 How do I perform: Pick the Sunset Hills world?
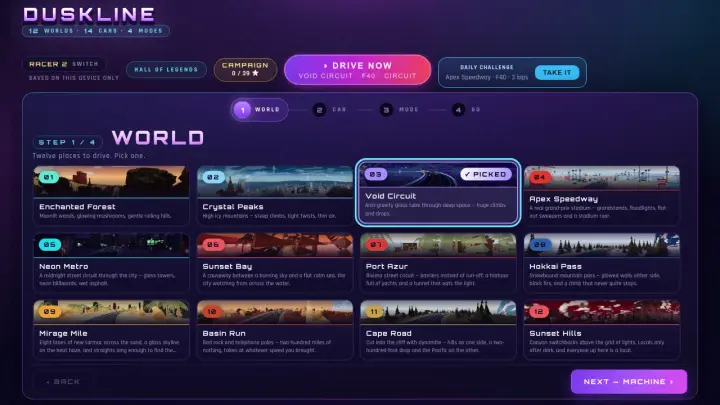[602, 329]
